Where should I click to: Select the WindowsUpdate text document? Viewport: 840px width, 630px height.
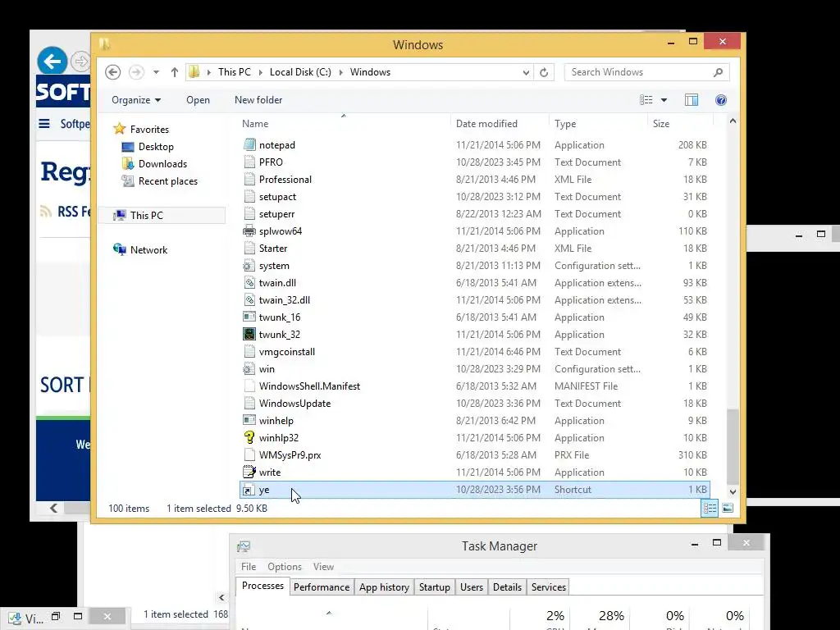474,404
